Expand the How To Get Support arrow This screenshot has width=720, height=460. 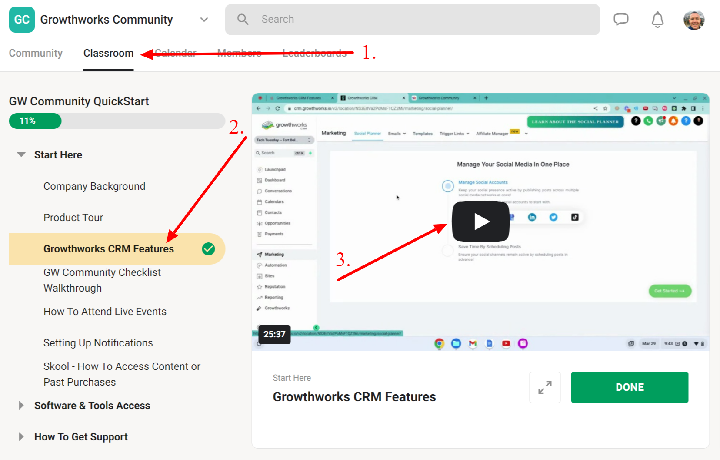pos(21,437)
